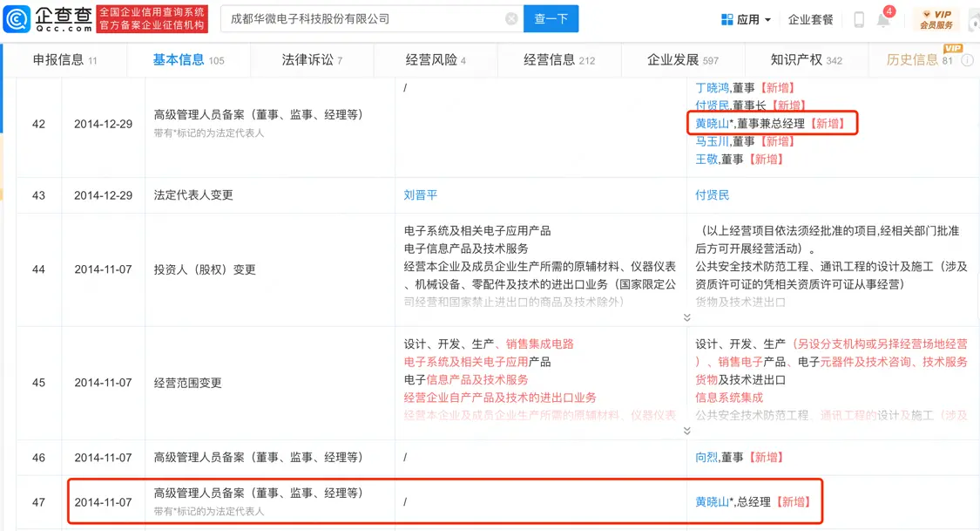
Task: Switch to 基本信息 tab
Action: (x=188, y=60)
